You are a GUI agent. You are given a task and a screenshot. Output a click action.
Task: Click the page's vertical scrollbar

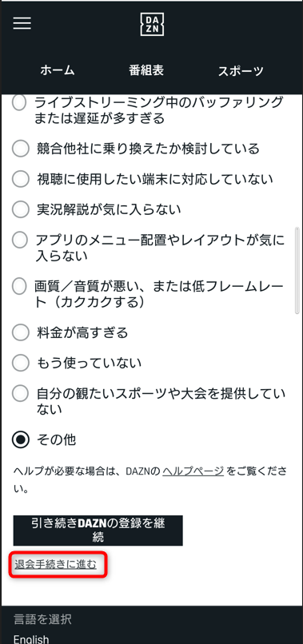(x=297, y=270)
